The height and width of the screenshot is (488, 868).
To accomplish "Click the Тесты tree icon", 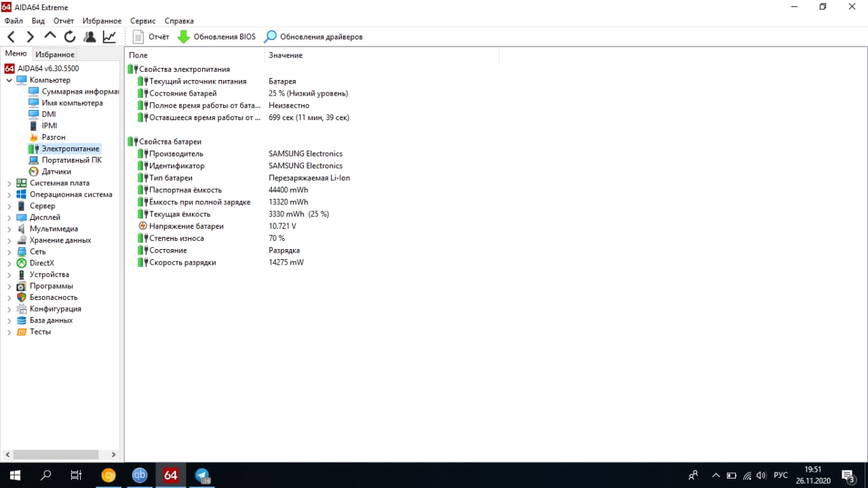I will [x=22, y=332].
